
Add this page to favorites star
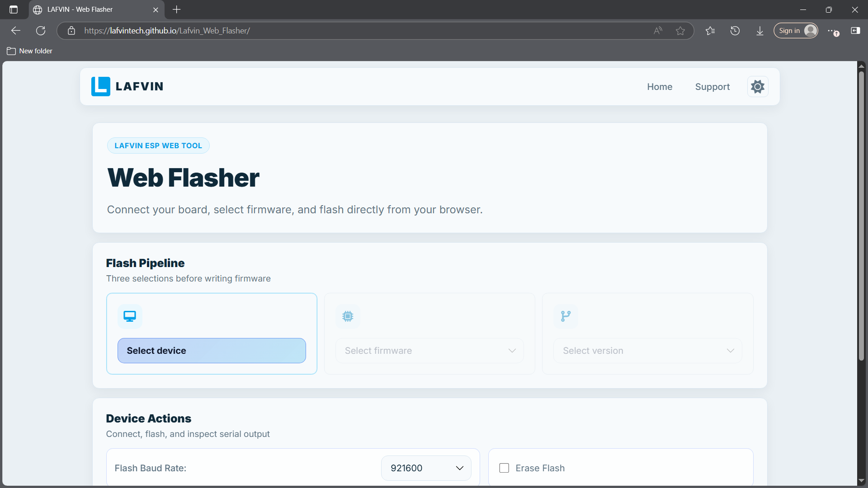(680, 31)
